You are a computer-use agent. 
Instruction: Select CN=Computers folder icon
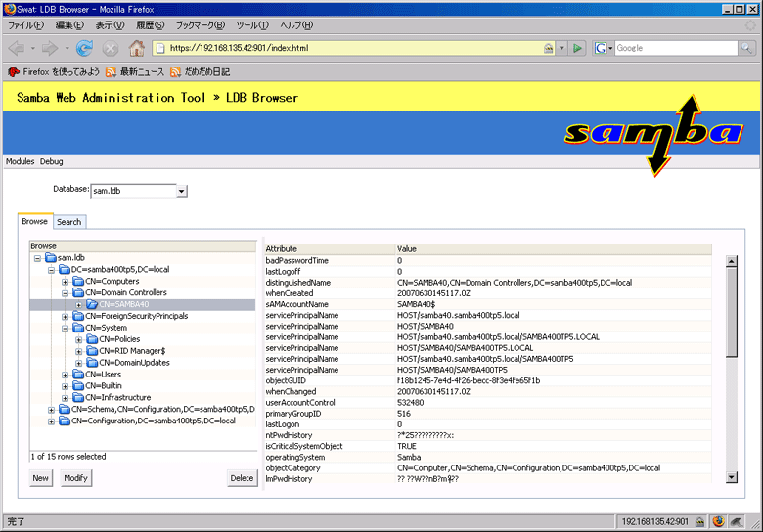78,281
